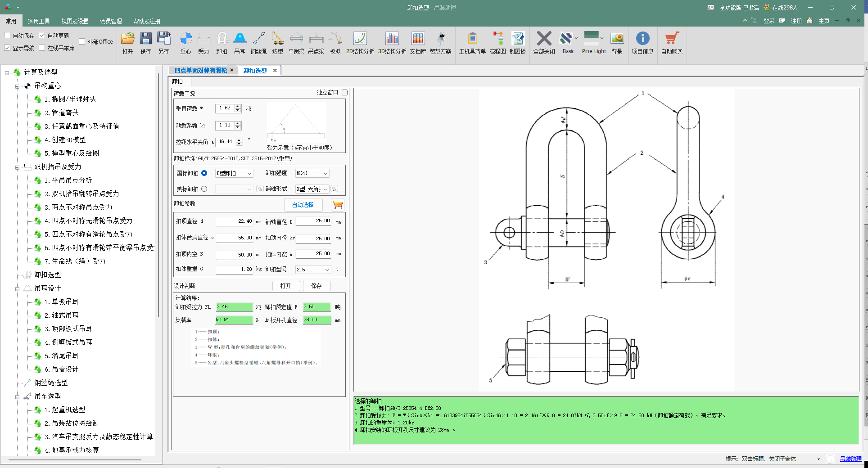
Task: Open the 钢丝绳 wire rope tool
Action: click(x=258, y=43)
